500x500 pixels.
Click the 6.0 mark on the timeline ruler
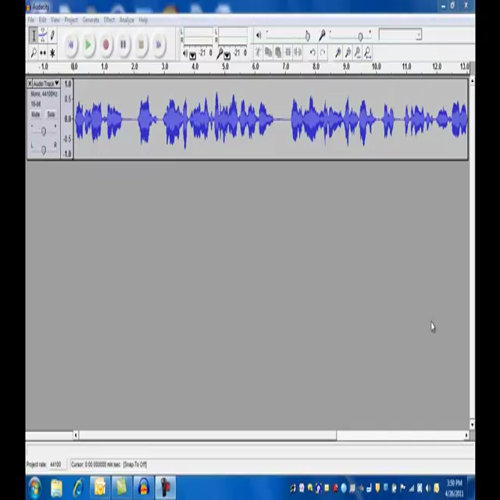[255, 67]
